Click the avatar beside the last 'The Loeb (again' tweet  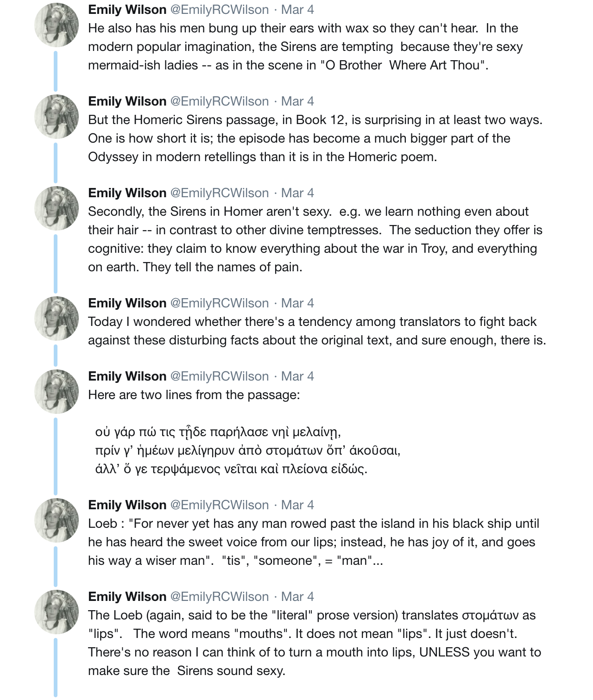[57, 612]
